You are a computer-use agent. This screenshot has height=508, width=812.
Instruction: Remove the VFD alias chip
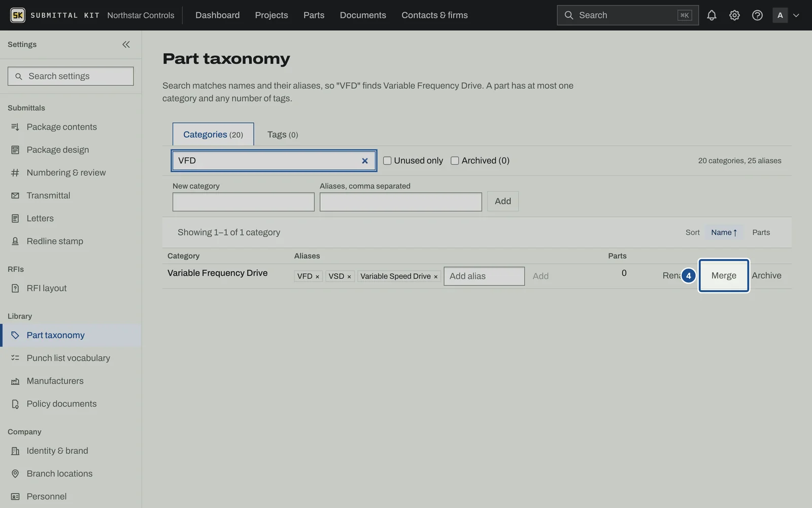pyautogui.click(x=317, y=276)
